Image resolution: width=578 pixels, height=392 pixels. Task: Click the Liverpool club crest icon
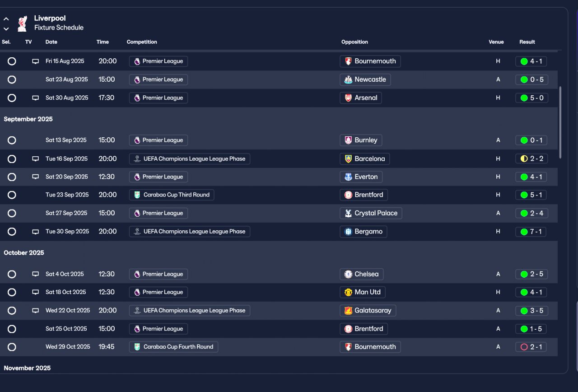(x=22, y=23)
